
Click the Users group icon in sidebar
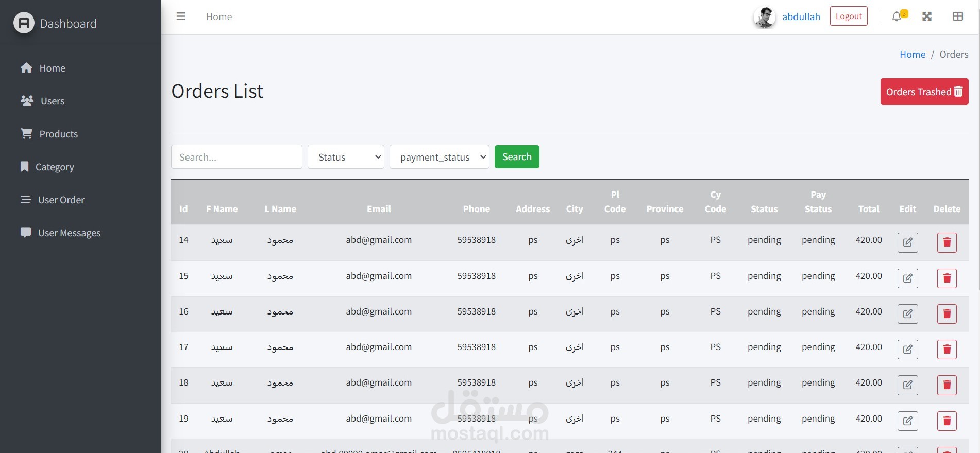(x=27, y=101)
